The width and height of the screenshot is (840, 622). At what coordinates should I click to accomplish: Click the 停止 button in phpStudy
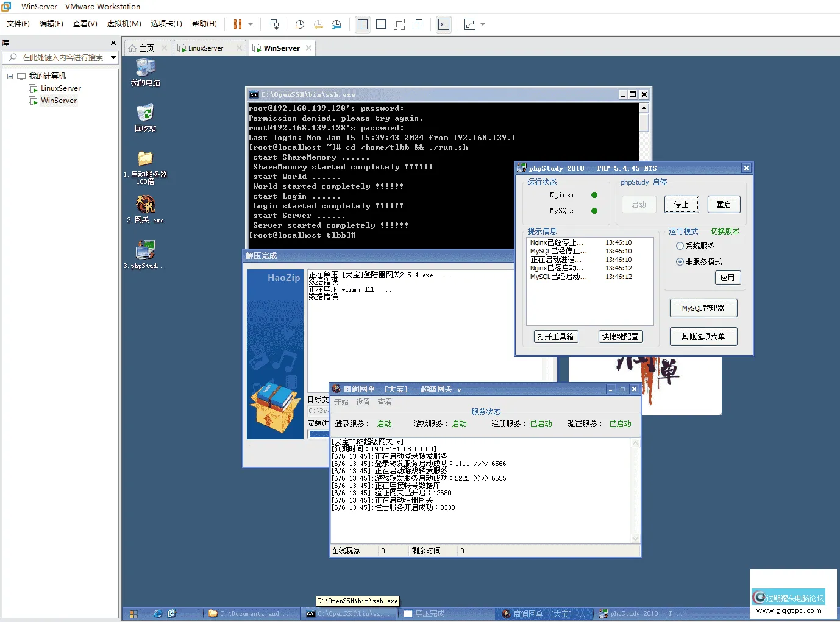[681, 205]
